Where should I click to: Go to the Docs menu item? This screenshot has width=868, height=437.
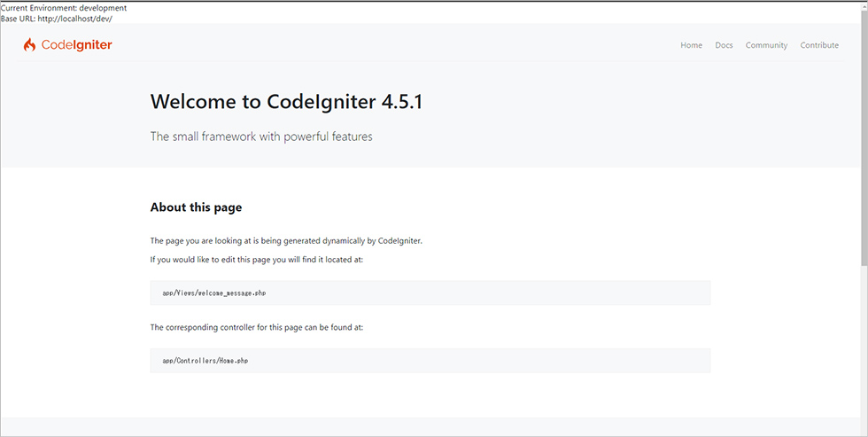(x=724, y=45)
